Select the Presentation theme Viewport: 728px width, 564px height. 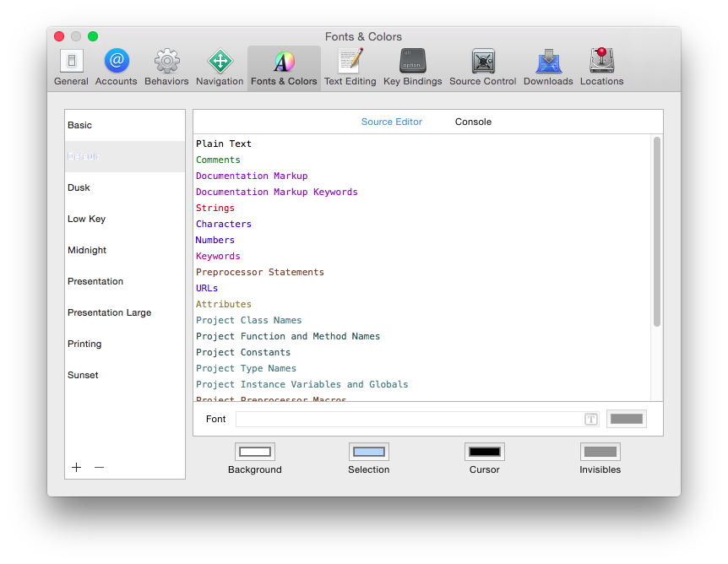click(125, 281)
